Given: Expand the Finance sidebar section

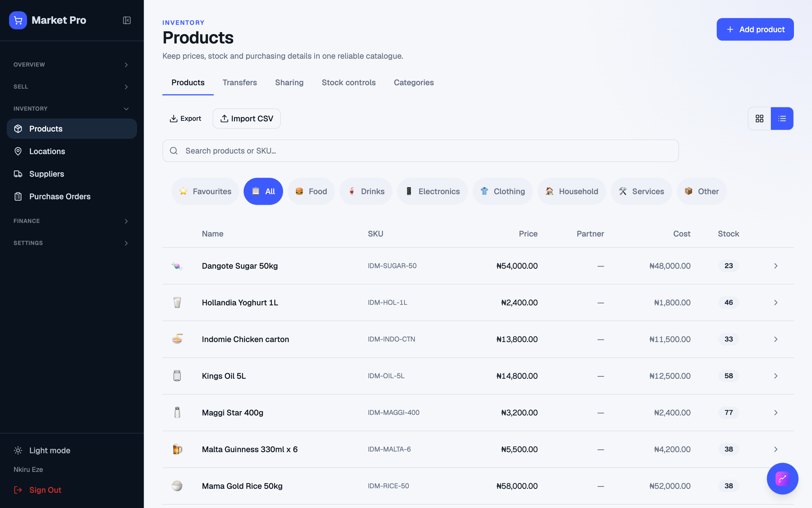Looking at the screenshot, I should (71, 221).
